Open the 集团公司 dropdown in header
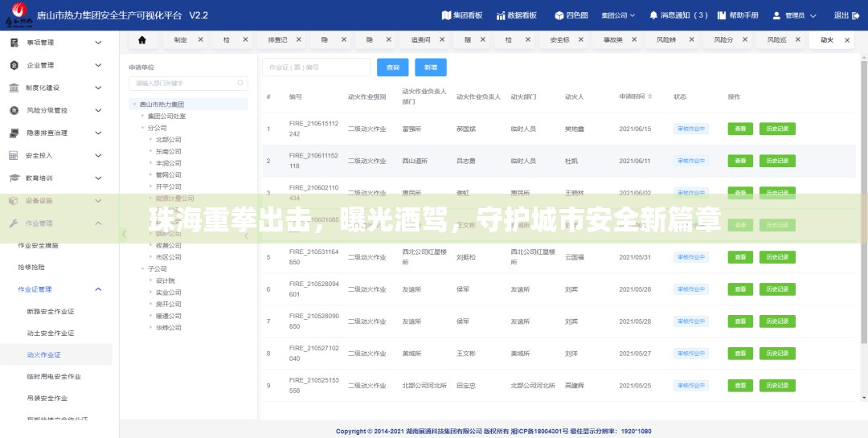This screenshot has height=438, width=868. pos(618,15)
